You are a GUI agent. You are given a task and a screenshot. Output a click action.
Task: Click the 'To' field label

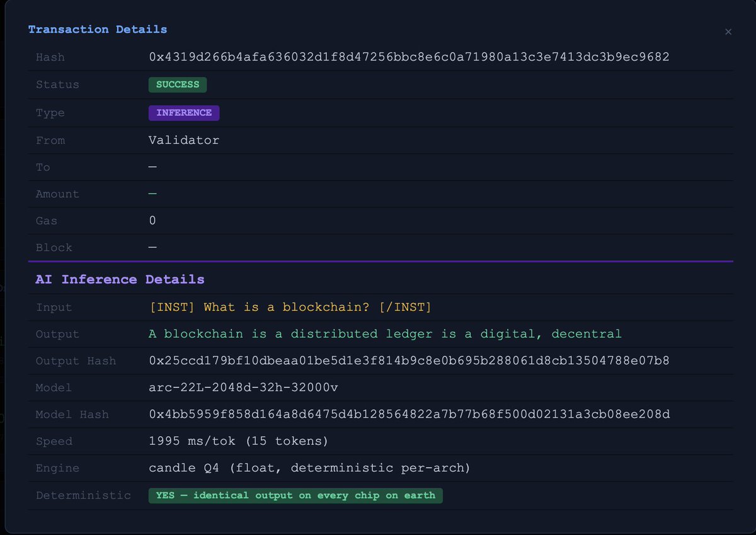[x=43, y=167]
